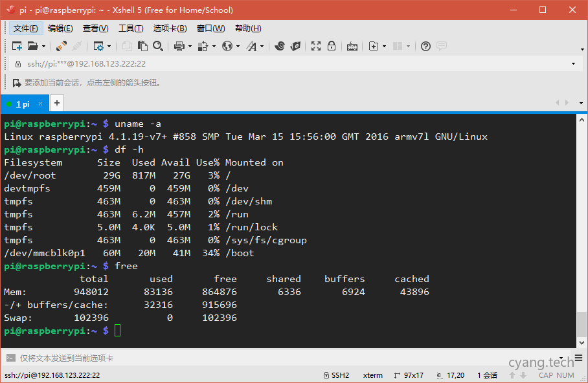588x383 pixels.
Task: Open the virtual keyboard icon
Action: (x=352, y=46)
